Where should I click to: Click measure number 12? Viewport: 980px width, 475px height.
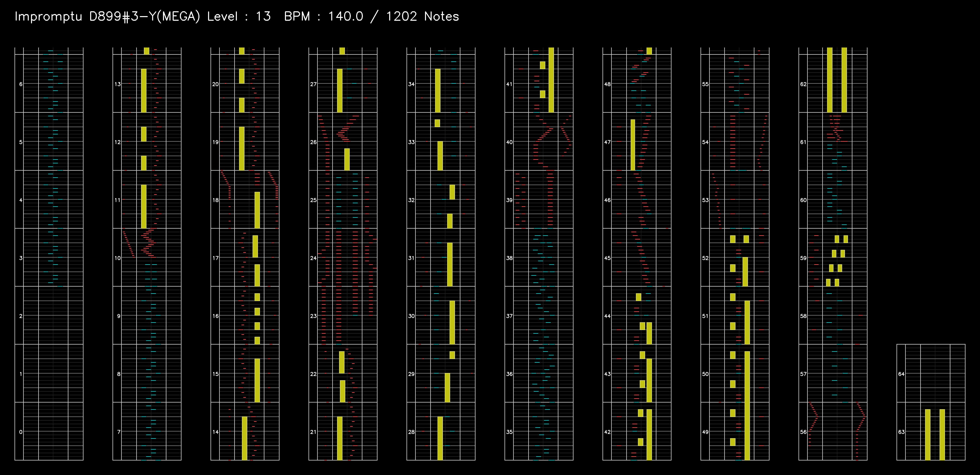click(x=118, y=142)
